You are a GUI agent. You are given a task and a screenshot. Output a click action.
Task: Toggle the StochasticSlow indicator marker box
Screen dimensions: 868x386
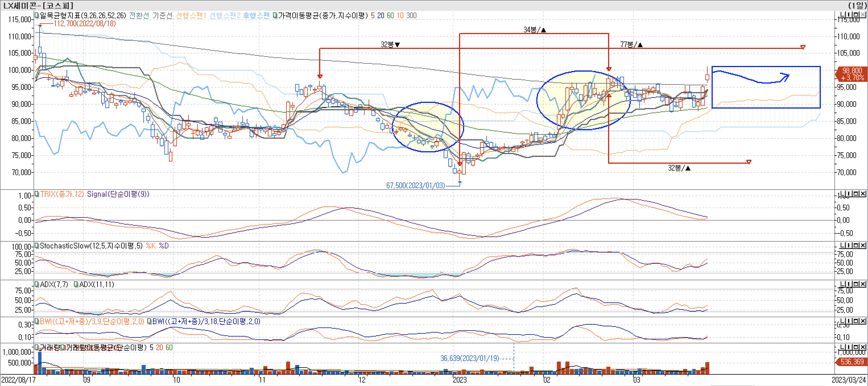pyautogui.click(x=36, y=246)
